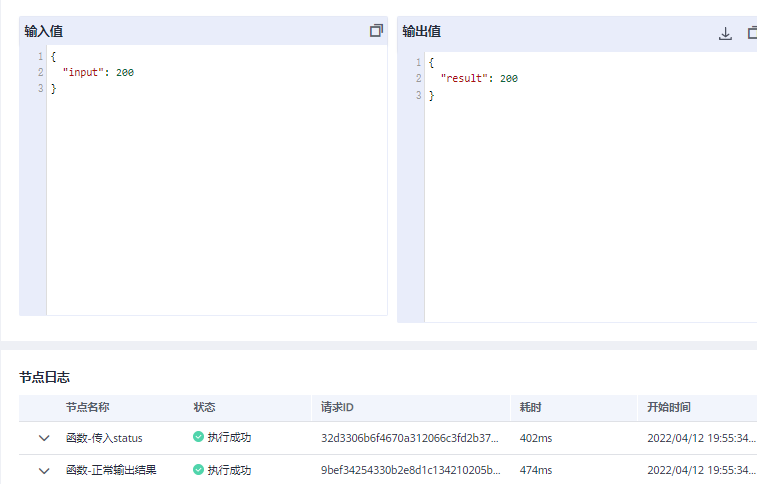757x484 pixels.
Task: Click the "result": 200 line in output
Action: tap(478, 79)
